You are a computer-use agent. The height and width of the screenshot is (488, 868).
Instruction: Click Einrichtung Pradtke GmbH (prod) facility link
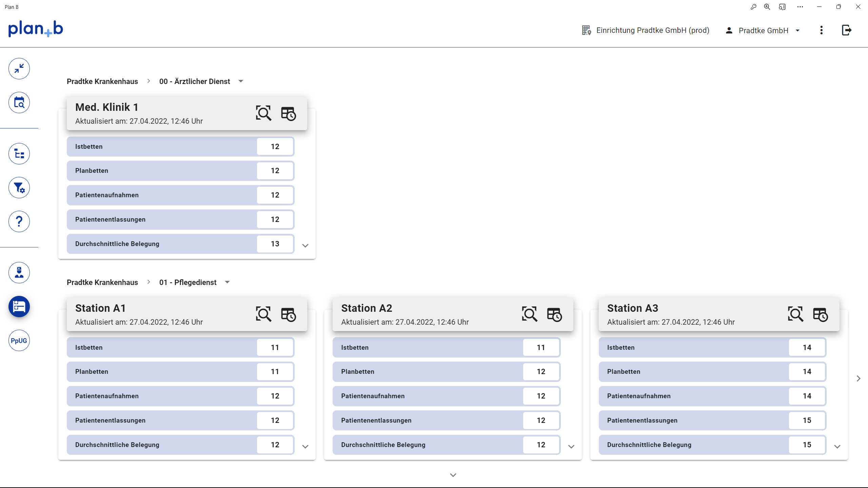coord(646,30)
